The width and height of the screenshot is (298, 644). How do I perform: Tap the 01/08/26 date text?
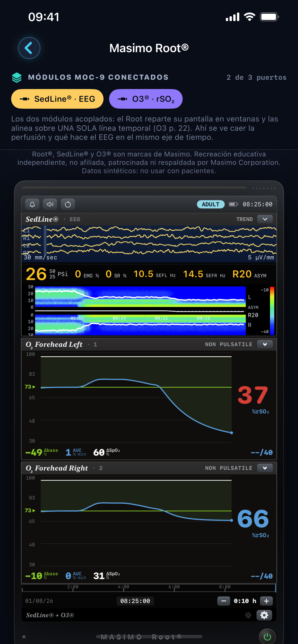(39, 601)
